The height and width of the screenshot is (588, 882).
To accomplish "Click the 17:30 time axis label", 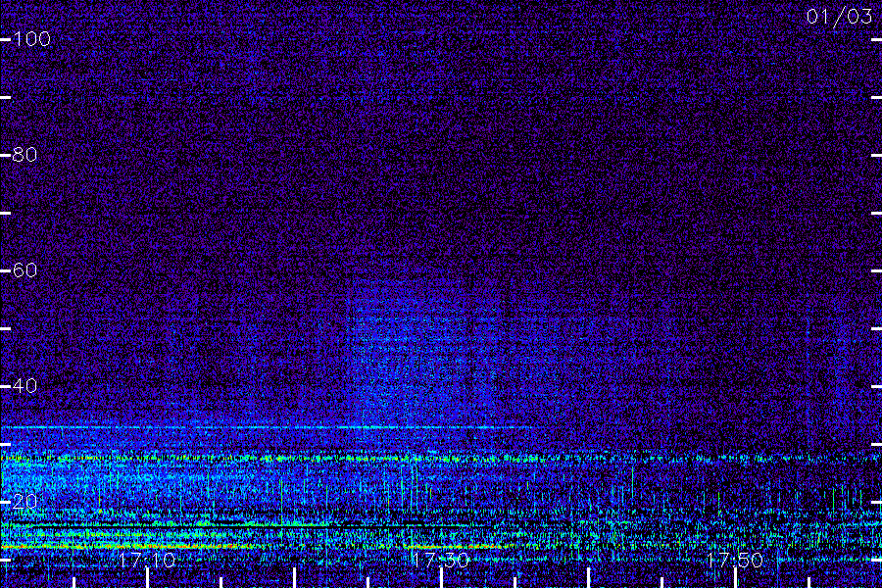I will click(440, 560).
